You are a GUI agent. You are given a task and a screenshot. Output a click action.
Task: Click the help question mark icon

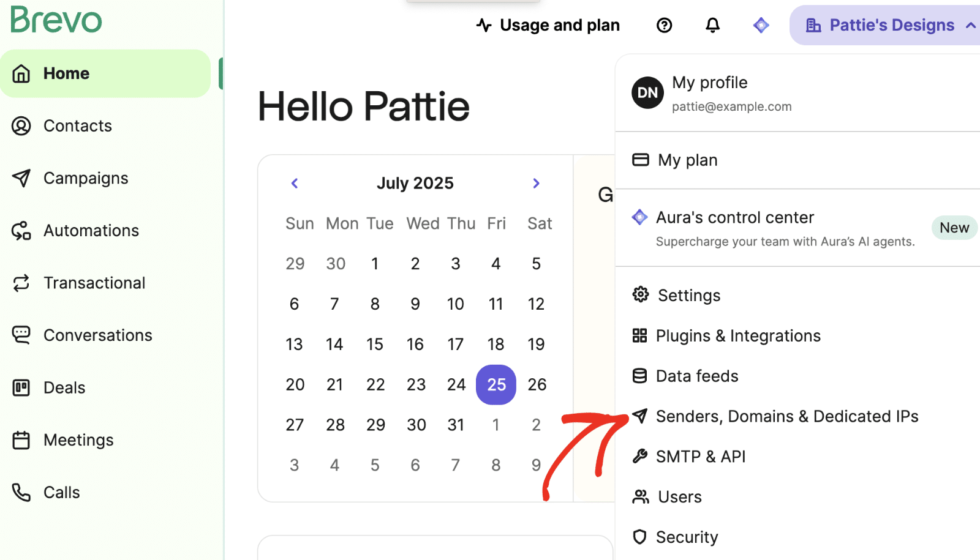664,25
